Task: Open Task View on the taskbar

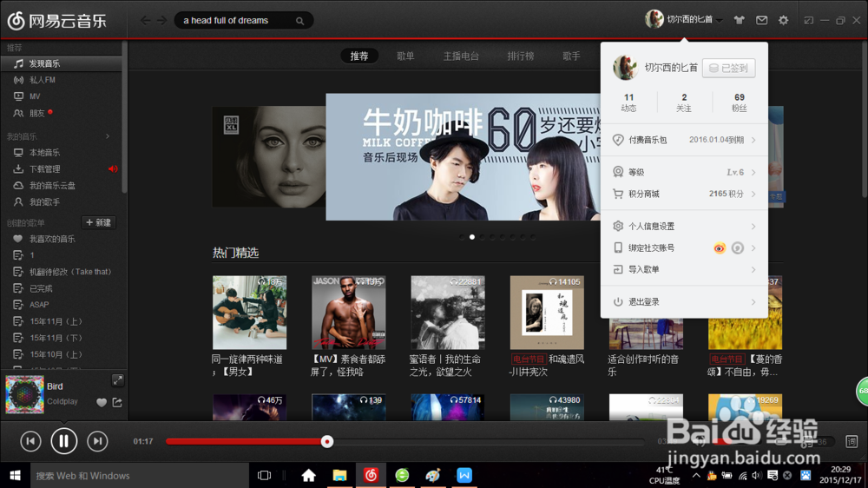Action: pyautogui.click(x=265, y=475)
